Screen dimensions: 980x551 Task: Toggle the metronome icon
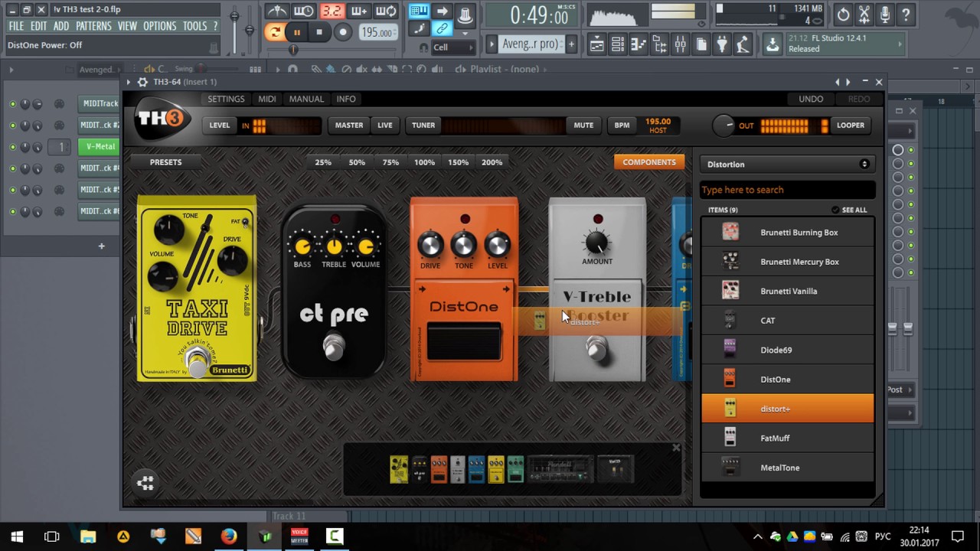[x=276, y=11]
